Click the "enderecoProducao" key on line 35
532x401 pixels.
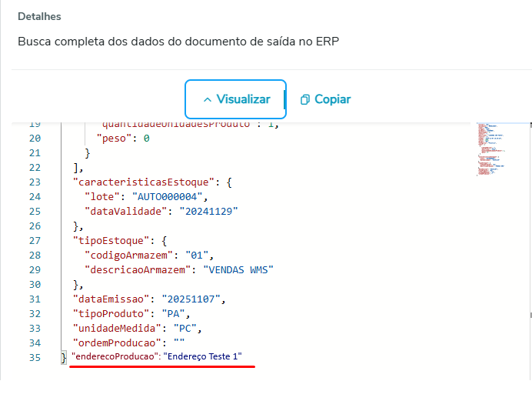coord(115,356)
